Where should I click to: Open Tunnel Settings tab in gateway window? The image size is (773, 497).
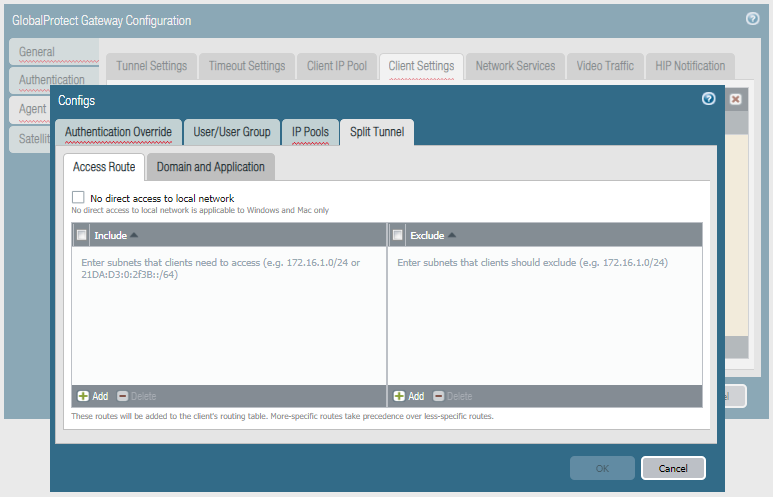tap(151, 66)
